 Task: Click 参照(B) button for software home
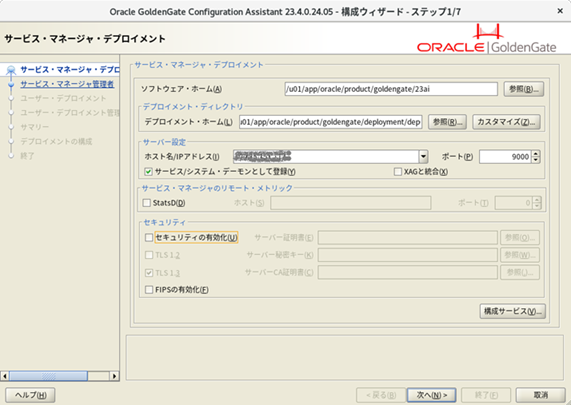click(524, 89)
